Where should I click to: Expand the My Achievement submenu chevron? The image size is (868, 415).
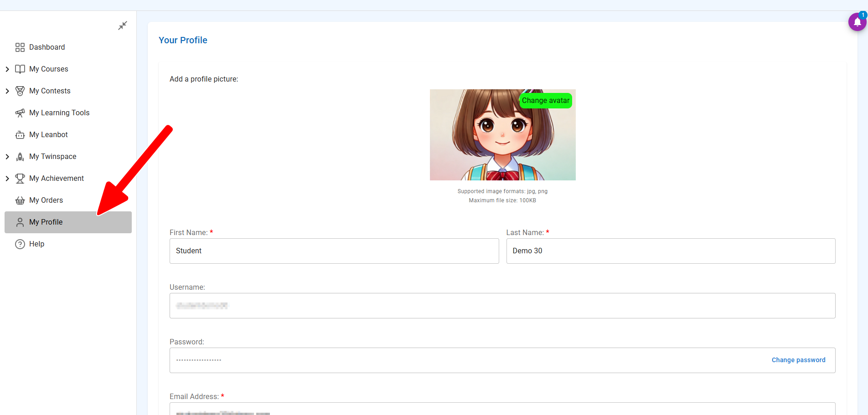(x=7, y=179)
